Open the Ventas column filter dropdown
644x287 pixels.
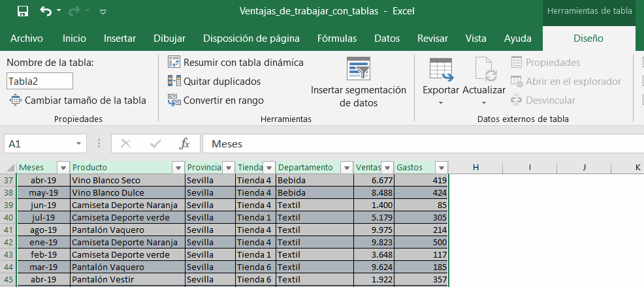pyautogui.click(x=387, y=167)
